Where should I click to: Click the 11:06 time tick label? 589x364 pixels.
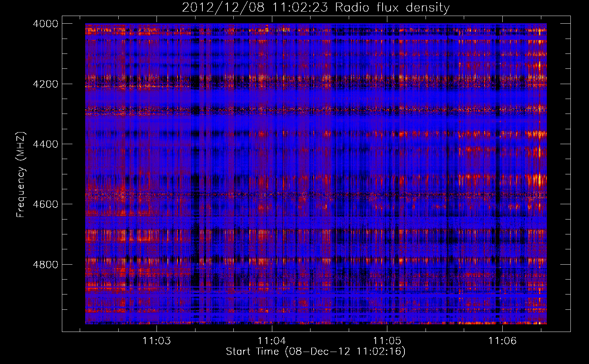tap(502, 341)
